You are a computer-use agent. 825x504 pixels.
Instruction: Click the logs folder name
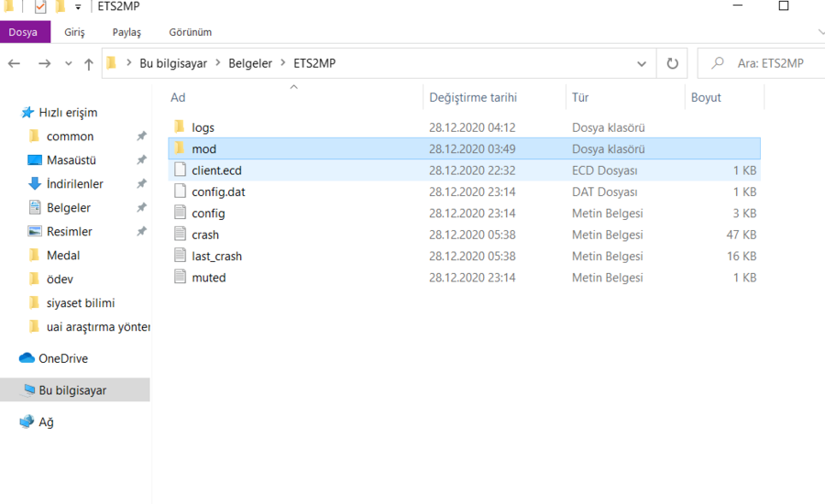point(203,127)
